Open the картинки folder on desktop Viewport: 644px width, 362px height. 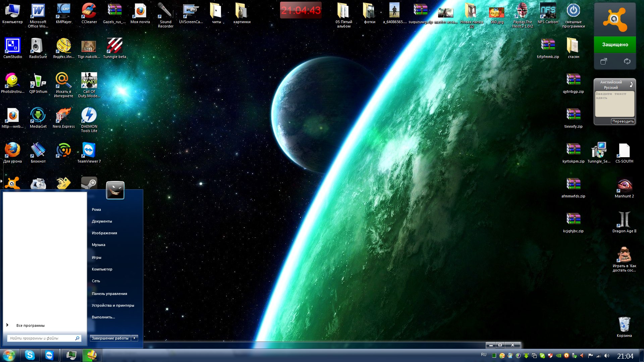[x=242, y=13]
